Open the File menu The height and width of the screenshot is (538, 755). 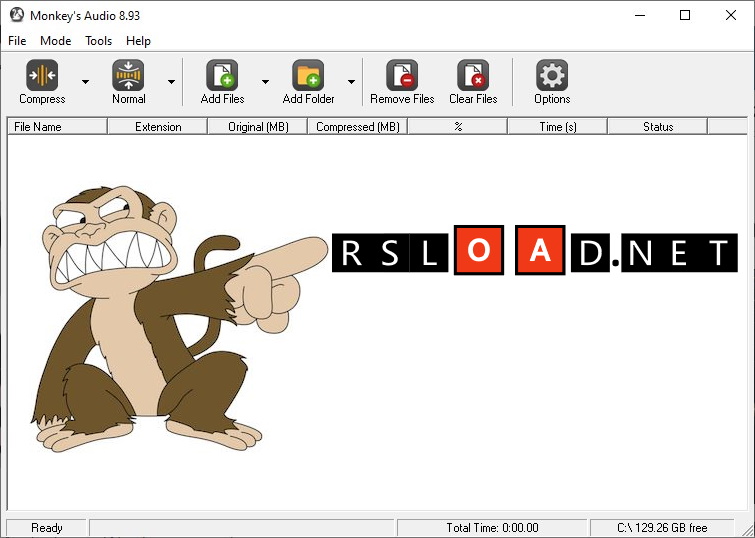pos(17,41)
